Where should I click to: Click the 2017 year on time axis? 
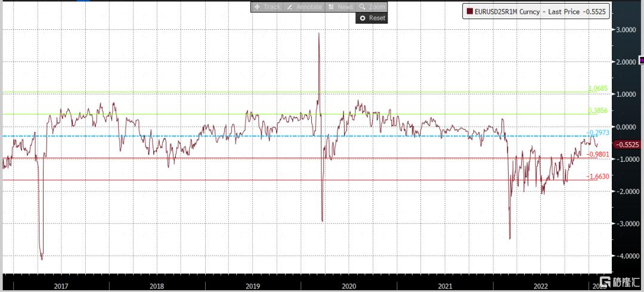(x=61, y=285)
